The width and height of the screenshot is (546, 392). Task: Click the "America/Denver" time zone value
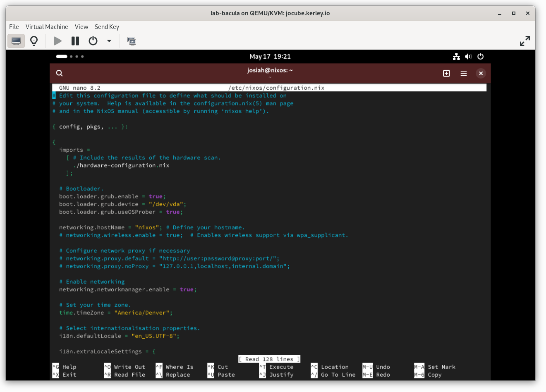click(142, 313)
